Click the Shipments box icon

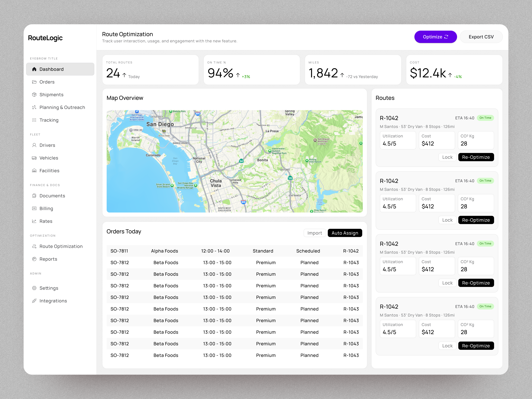click(x=34, y=95)
